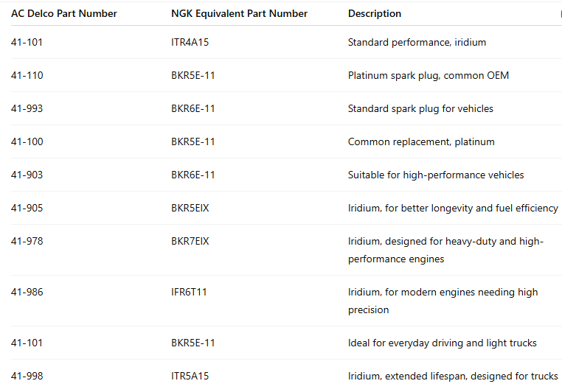This screenshot has height=392, width=562.
Task: Select the ITR5A15 NGK part cell
Action: tap(190, 376)
